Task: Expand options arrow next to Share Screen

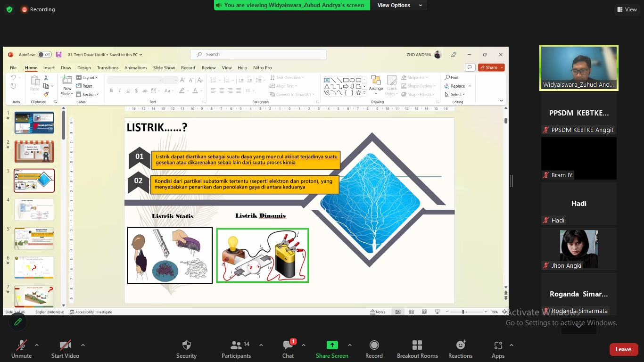Action: coord(350,345)
